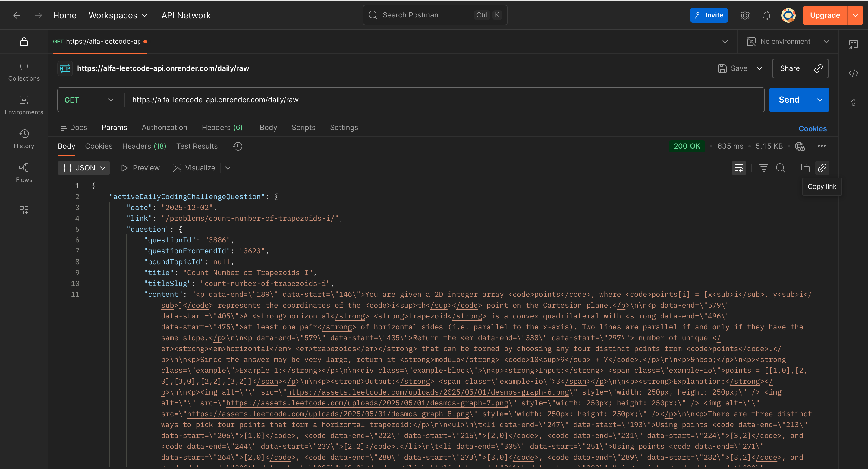Open the code snippet panel icon
This screenshot has height=469, width=868.
(853, 73)
